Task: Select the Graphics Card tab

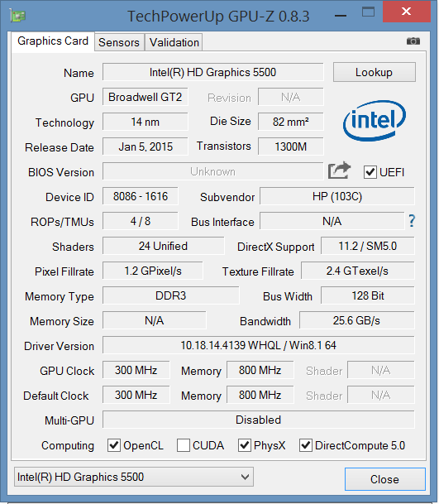Action: click(53, 41)
